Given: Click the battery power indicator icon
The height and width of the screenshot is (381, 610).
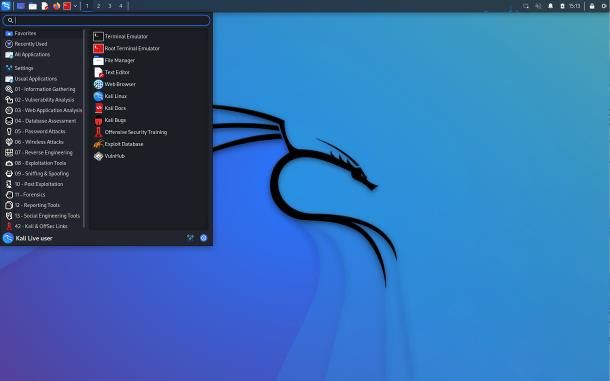Looking at the screenshot, I should pyautogui.click(x=562, y=6).
